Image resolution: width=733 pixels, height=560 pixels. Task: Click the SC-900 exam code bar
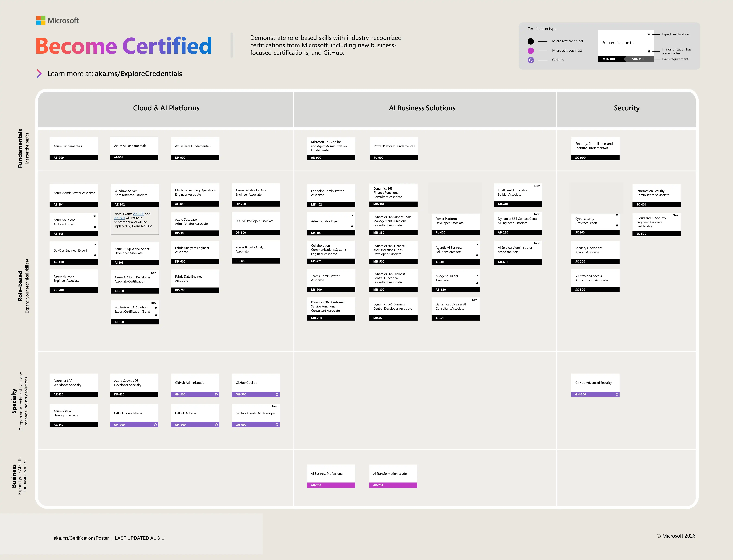[x=595, y=158]
